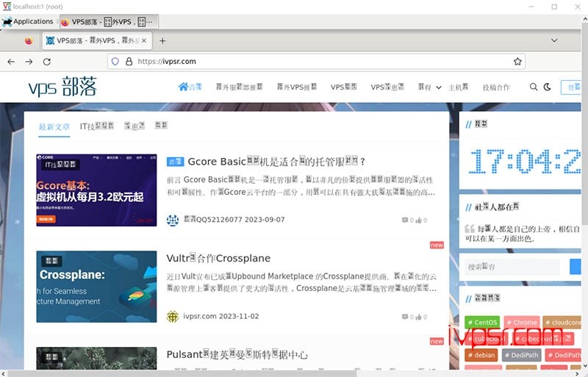Click the VNC icon in window title bar
588x377 pixels.
7,7
